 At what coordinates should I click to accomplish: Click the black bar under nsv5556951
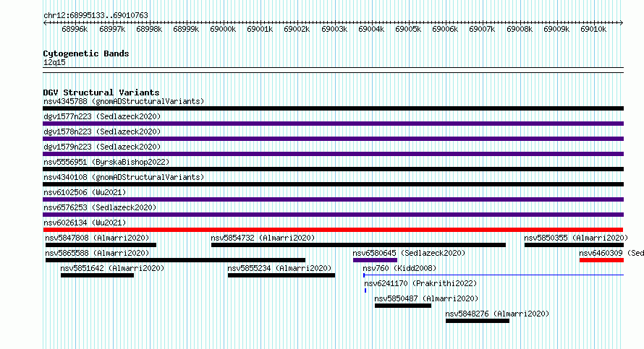(333, 169)
